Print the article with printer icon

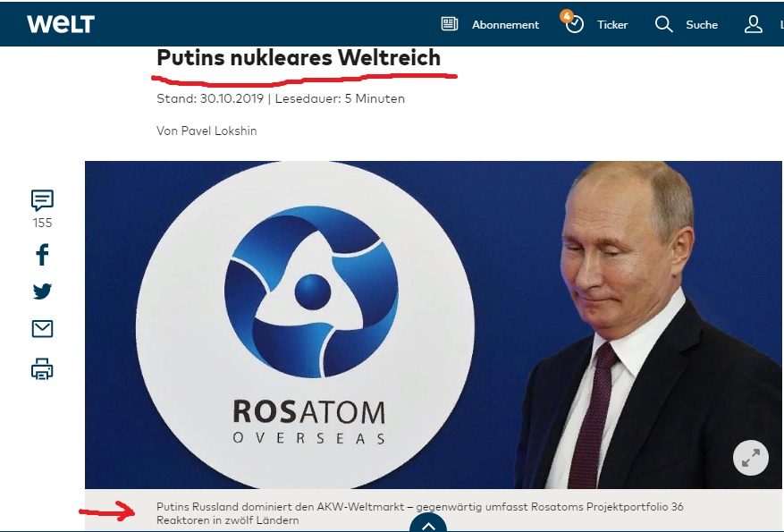pyautogui.click(x=43, y=369)
